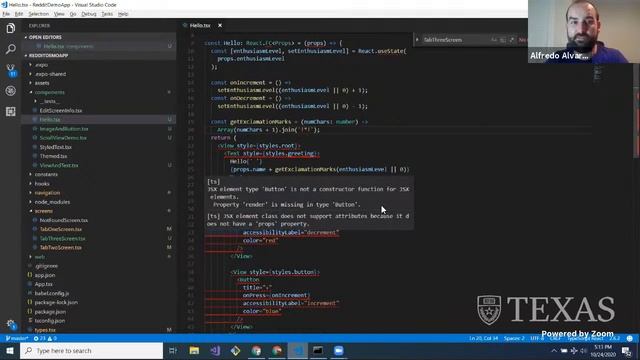Click the taskbar search box
The height and width of the screenshot is (360, 640).
91,351
